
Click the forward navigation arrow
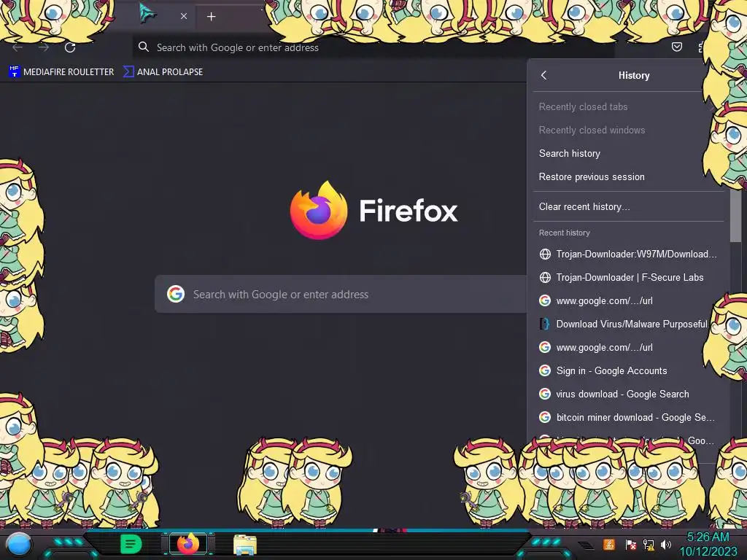[x=44, y=47]
